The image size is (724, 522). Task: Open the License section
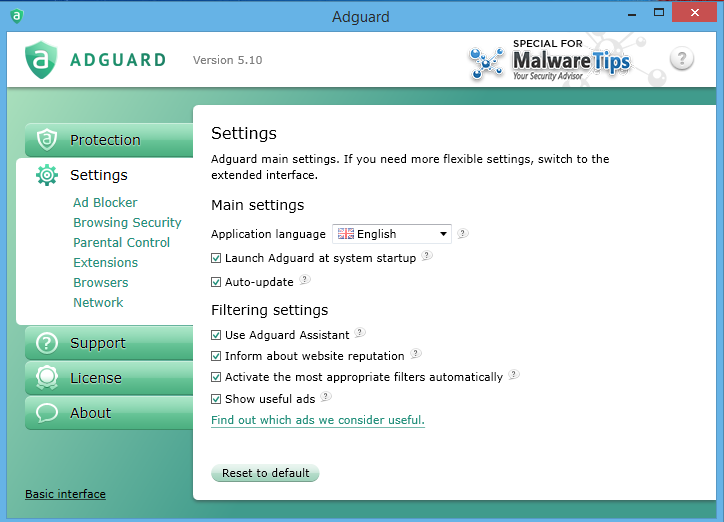click(109, 378)
